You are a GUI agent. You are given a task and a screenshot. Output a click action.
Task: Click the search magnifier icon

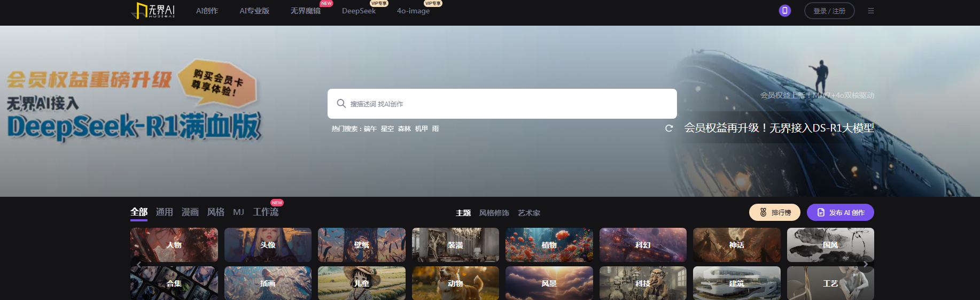341,104
